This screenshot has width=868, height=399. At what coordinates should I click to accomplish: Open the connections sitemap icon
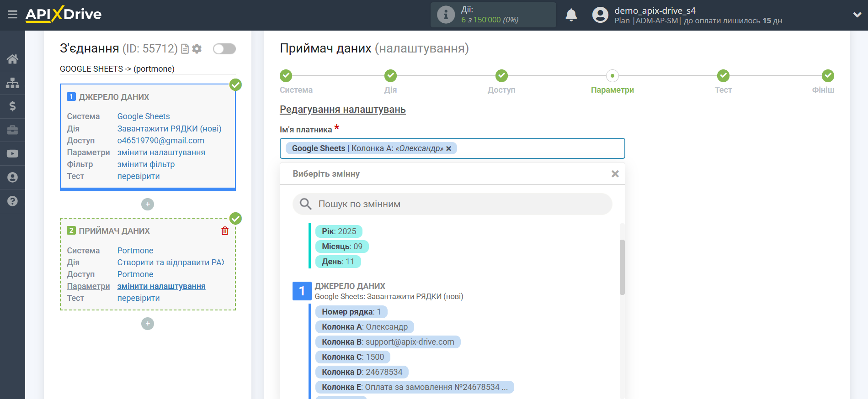tap(12, 83)
